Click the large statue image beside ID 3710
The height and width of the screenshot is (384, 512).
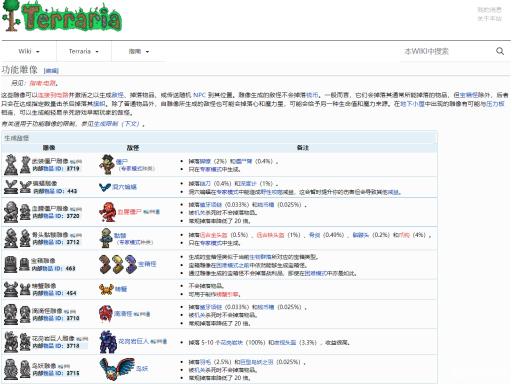(11, 314)
